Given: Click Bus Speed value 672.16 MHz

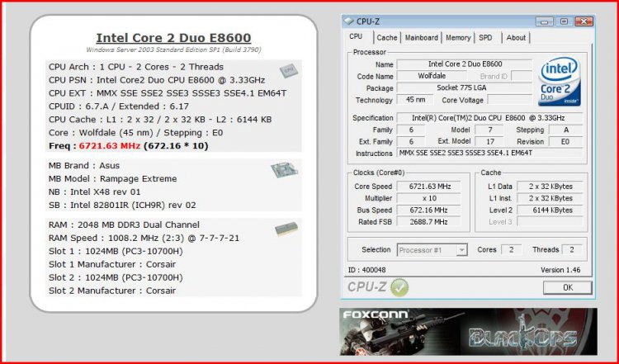Looking at the screenshot, I should 429,210.
